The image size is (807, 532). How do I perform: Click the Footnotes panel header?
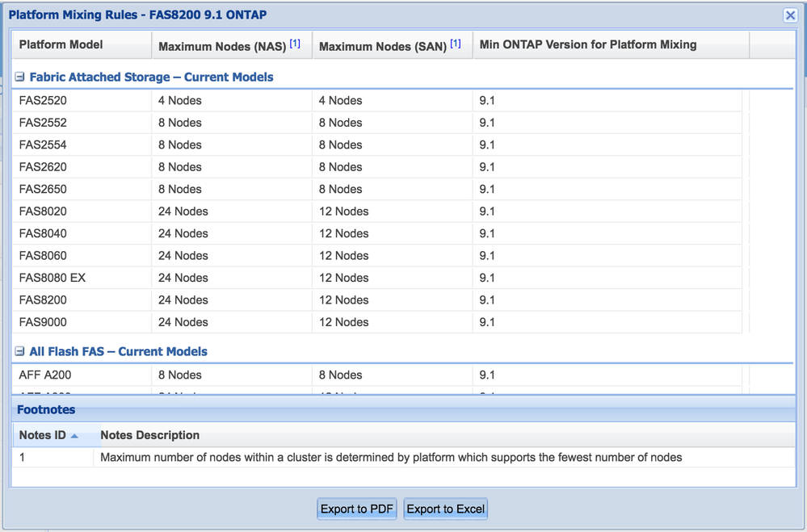404,409
